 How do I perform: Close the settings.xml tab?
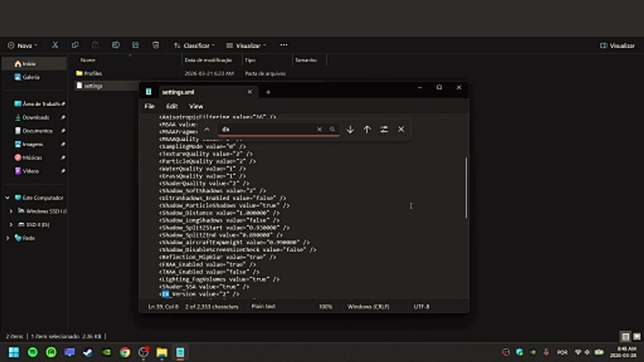click(x=250, y=92)
